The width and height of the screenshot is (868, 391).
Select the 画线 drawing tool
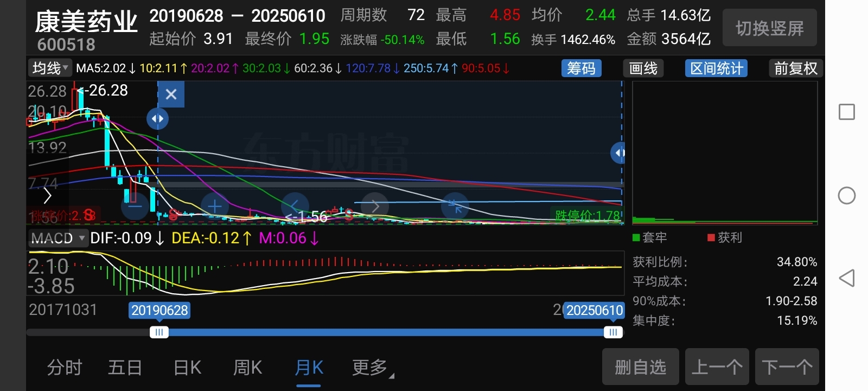click(x=643, y=68)
